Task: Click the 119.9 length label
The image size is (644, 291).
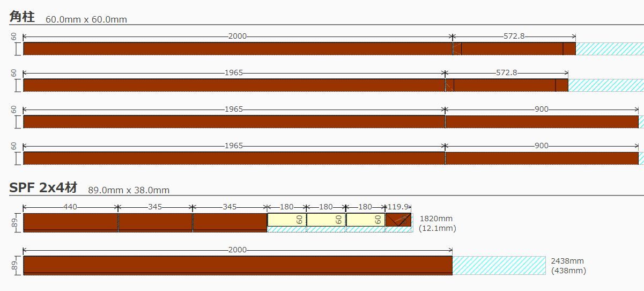Action: tap(398, 207)
